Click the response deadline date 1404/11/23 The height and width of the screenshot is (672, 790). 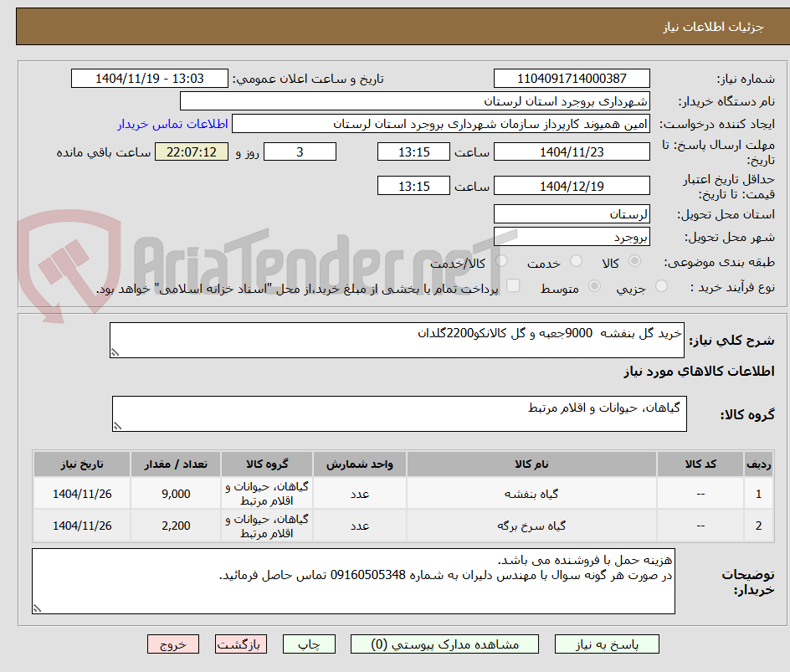572,151
